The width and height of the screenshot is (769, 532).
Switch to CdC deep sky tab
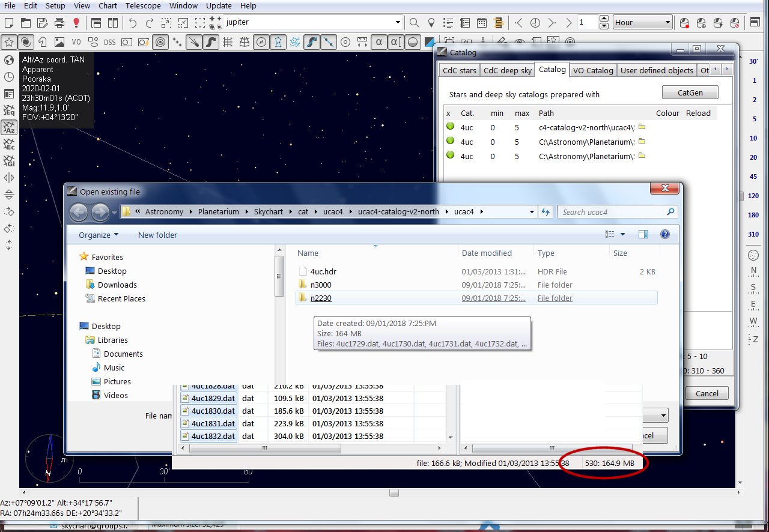click(x=508, y=70)
